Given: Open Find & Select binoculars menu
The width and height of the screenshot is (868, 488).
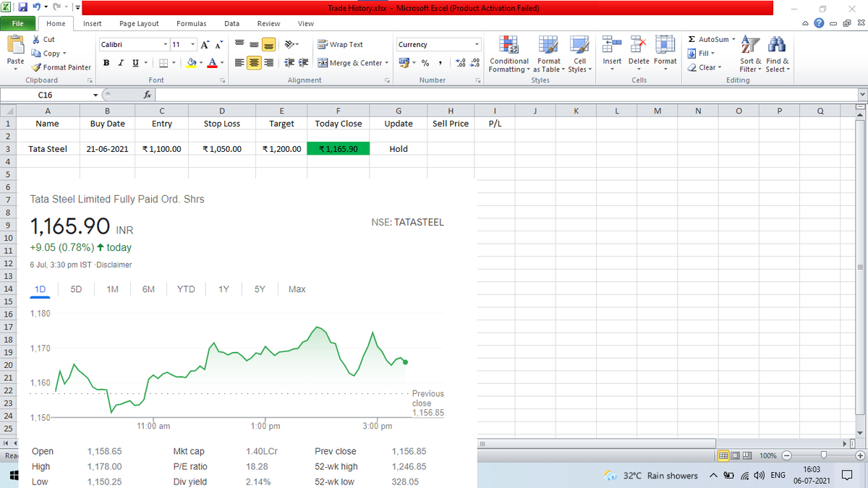Looking at the screenshot, I should point(778,54).
